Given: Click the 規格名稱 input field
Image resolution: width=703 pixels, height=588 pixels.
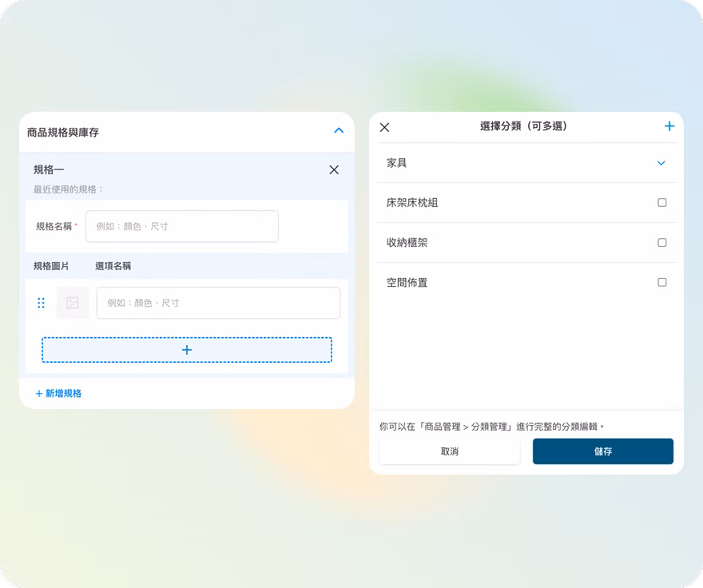Looking at the screenshot, I should (182, 227).
